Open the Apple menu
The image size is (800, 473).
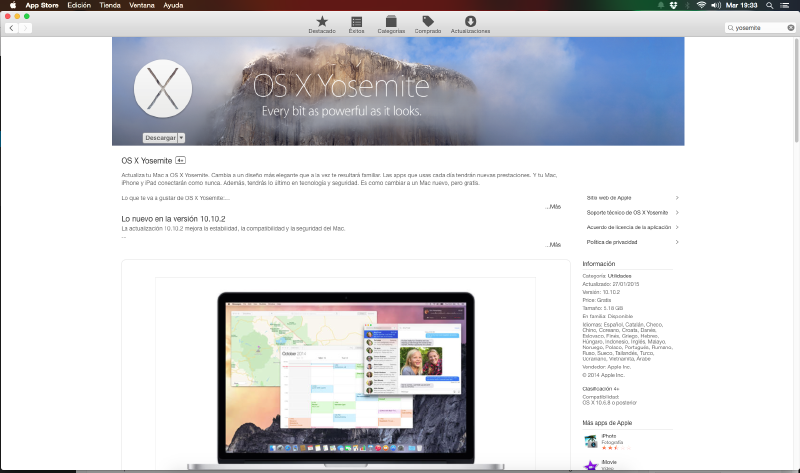point(13,5)
